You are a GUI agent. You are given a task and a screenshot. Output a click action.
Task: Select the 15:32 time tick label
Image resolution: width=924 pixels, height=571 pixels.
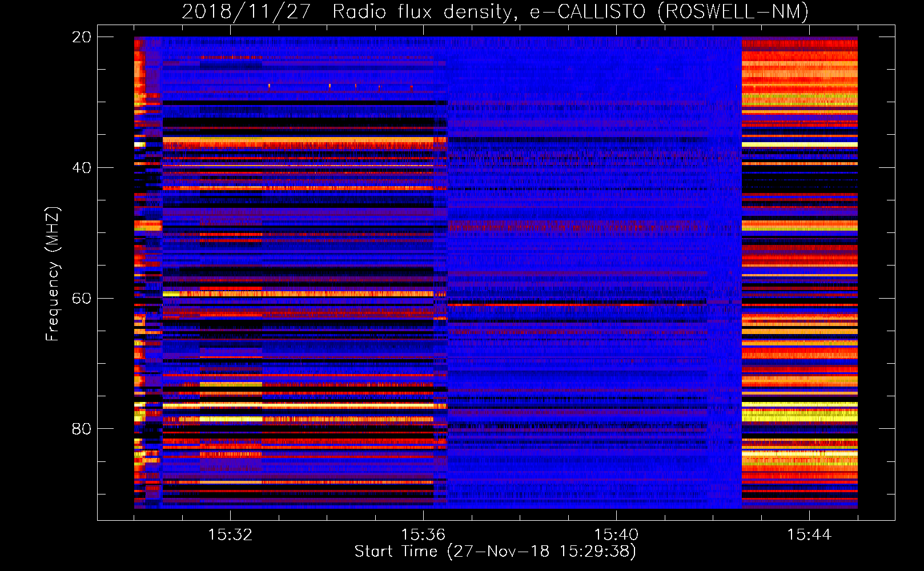click(x=230, y=534)
